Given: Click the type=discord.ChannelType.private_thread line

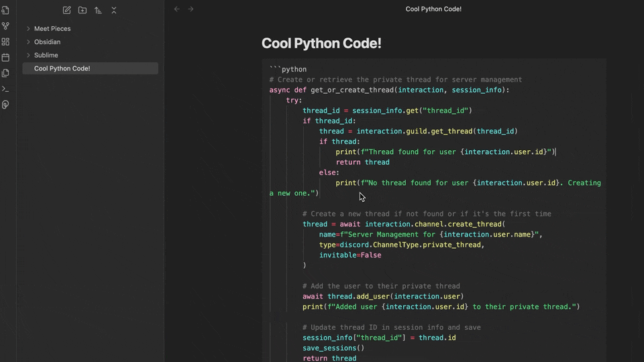Looking at the screenshot, I should point(402,245).
